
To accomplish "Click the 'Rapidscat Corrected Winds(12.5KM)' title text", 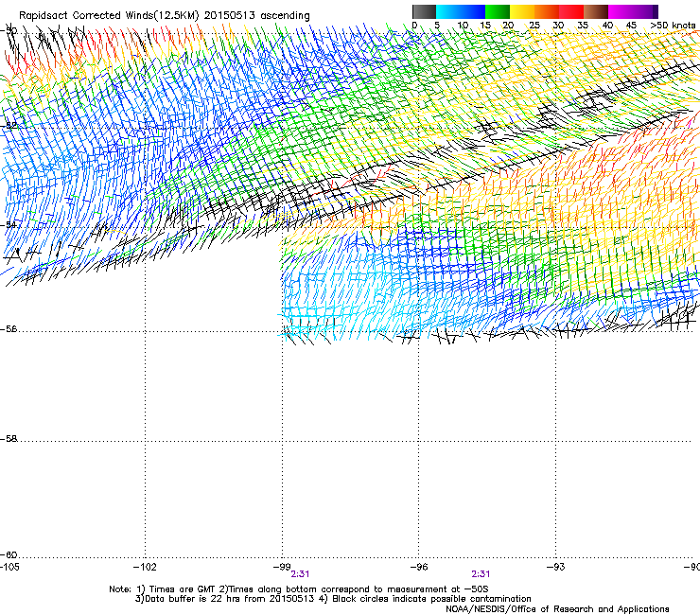I will 109,16.
